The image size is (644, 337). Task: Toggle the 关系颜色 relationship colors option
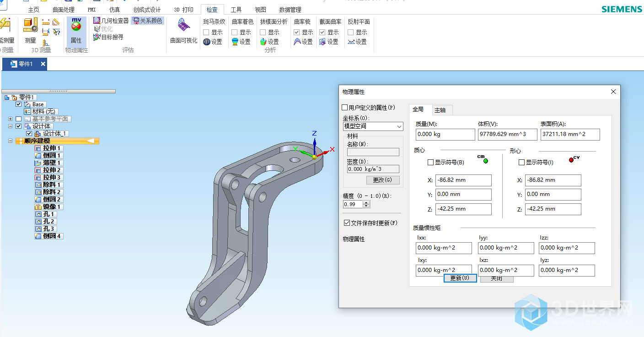[x=148, y=21]
